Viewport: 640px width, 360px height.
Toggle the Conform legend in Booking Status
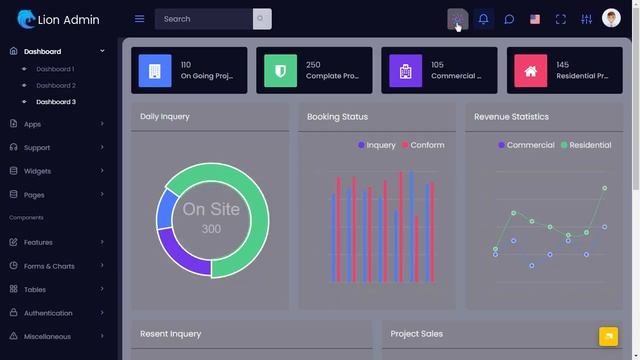423,145
